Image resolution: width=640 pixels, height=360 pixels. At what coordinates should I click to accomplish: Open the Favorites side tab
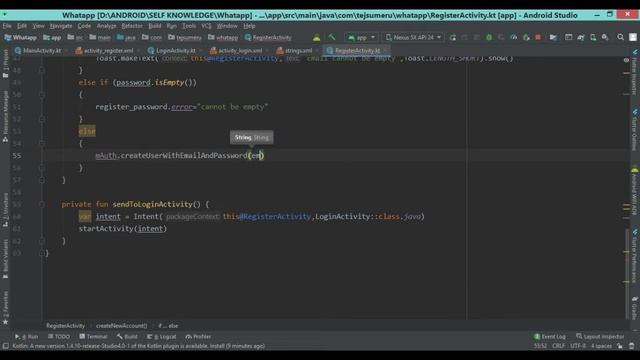tap(5, 307)
